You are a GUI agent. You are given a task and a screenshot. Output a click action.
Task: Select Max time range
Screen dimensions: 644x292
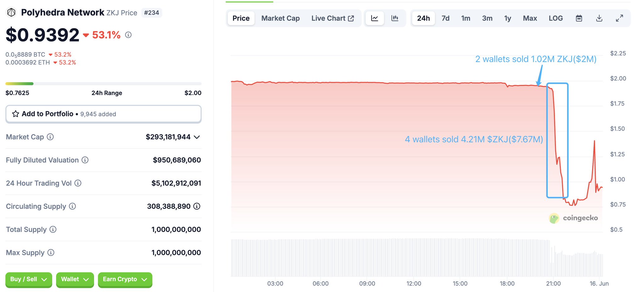tap(530, 18)
